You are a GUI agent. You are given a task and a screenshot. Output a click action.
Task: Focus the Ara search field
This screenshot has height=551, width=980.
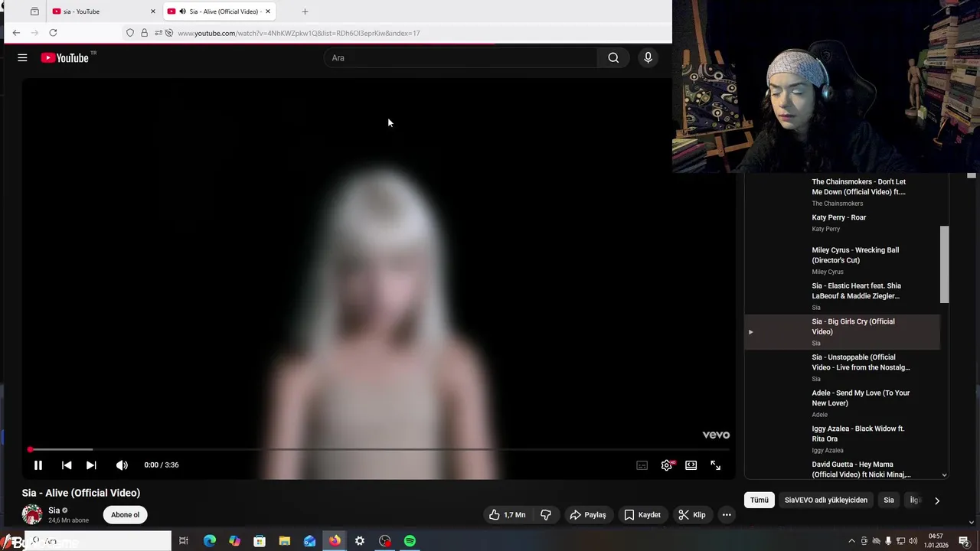pos(462,57)
